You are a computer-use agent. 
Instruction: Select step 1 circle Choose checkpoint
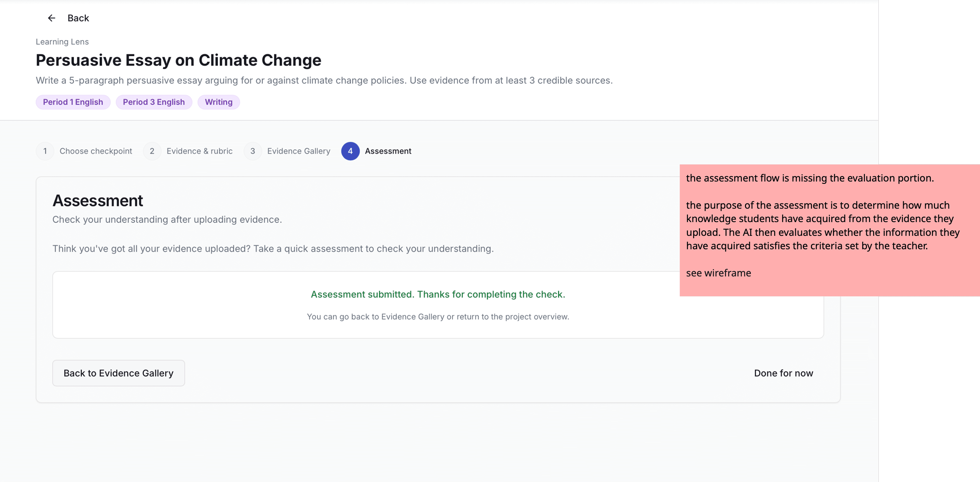[45, 151]
